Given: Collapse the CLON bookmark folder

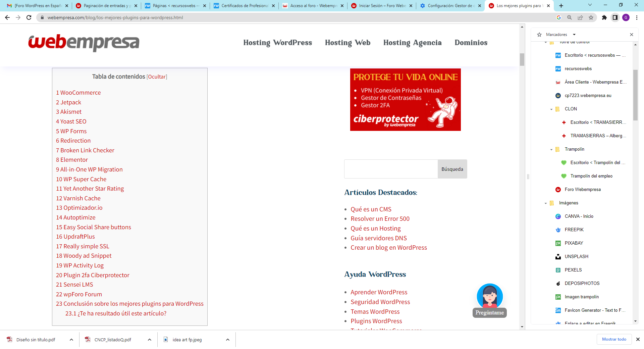Looking at the screenshot, I should (551, 109).
